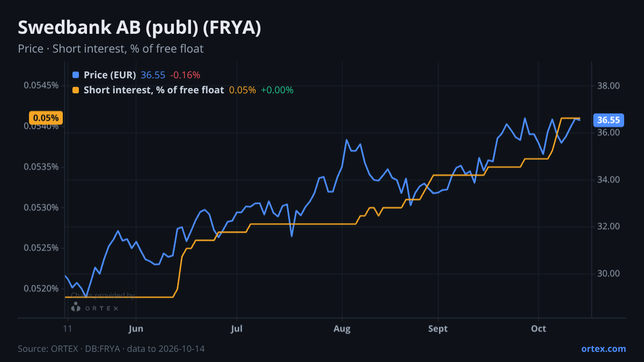The image size is (644, 362).
Task: Click the -0.16% price change value
Action: (185, 75)
